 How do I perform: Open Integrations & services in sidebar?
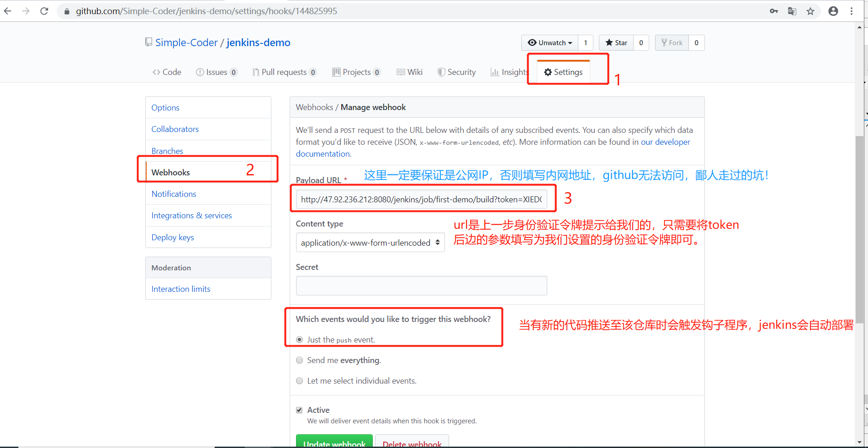coord(208,216)
